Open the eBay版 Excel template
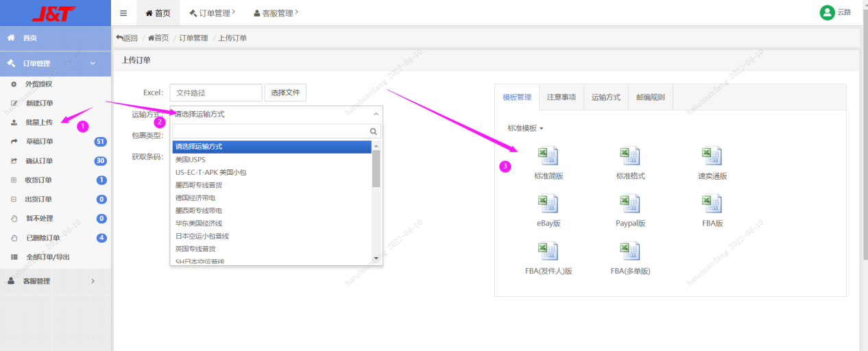The image size is (868, 351). pos(548,210)
